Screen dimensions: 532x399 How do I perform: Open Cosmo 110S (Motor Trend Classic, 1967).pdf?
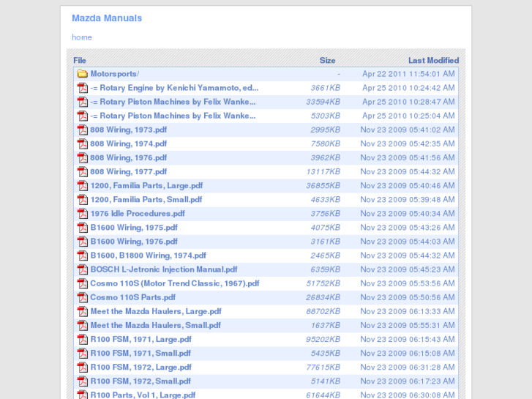tap(175, 283)
